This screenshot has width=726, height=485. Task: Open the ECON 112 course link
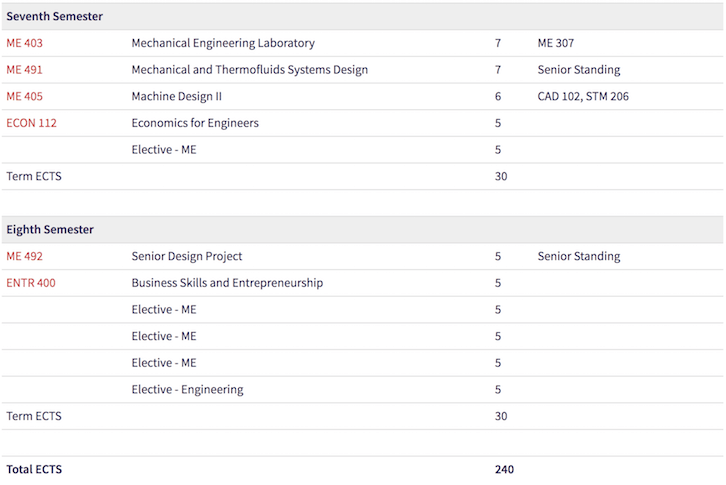point(32,123)
